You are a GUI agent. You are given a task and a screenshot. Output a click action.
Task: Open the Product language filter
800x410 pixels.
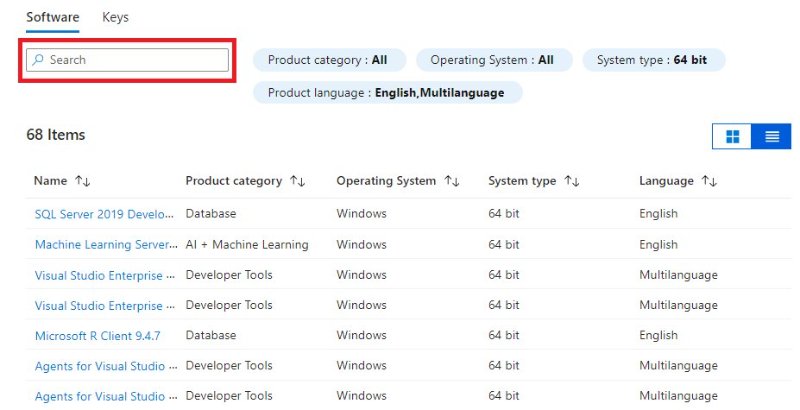point(386,93)
